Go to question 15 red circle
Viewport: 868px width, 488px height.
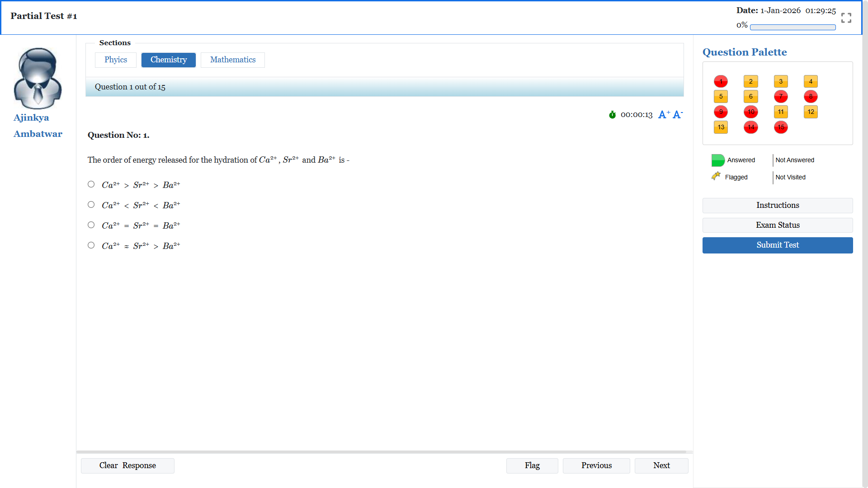click(781, 127)
